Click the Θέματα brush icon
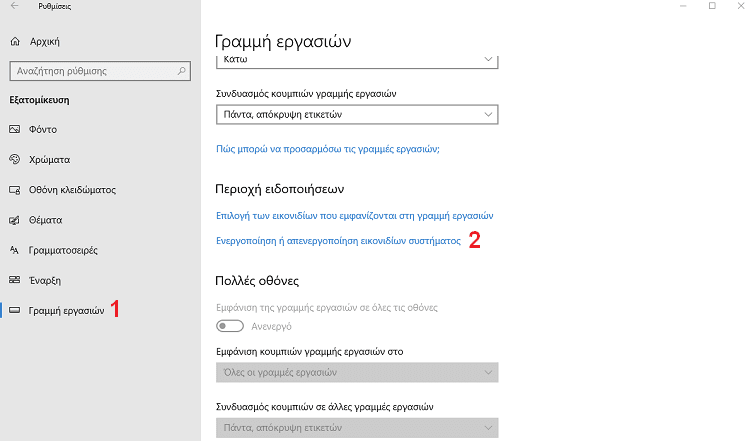Viewport: 750px width, 441px height. (15, 220)
